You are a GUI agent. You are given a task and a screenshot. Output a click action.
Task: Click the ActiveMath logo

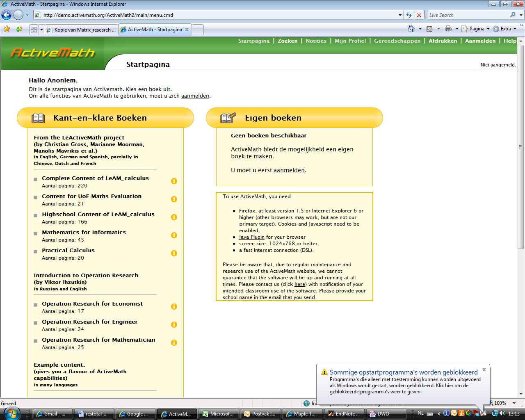tap(52, 52)
